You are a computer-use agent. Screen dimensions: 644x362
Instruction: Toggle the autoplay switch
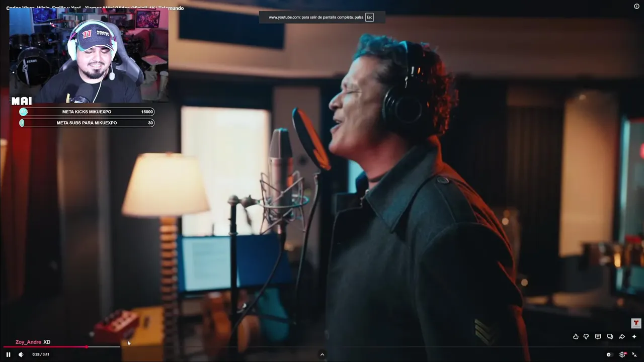pos(609,354)
